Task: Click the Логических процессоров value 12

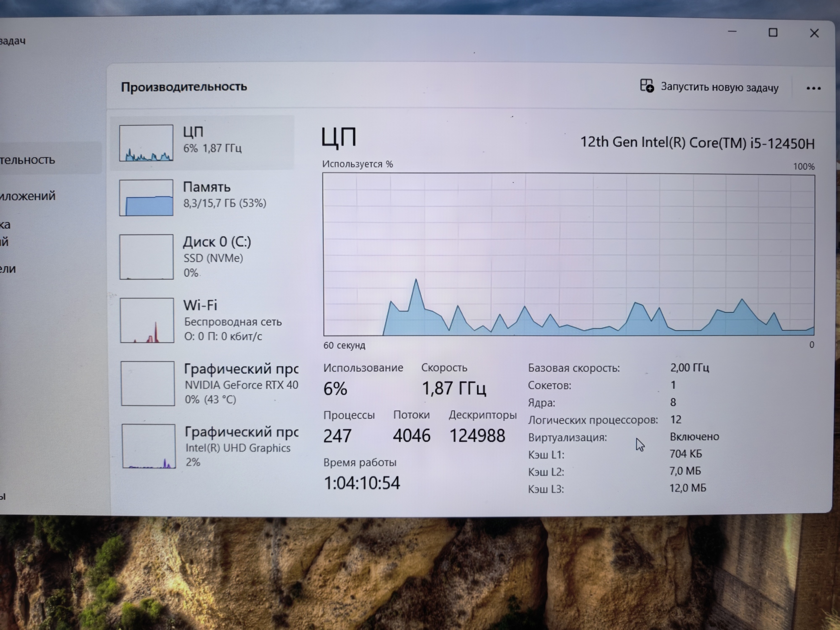Action: 676,419
